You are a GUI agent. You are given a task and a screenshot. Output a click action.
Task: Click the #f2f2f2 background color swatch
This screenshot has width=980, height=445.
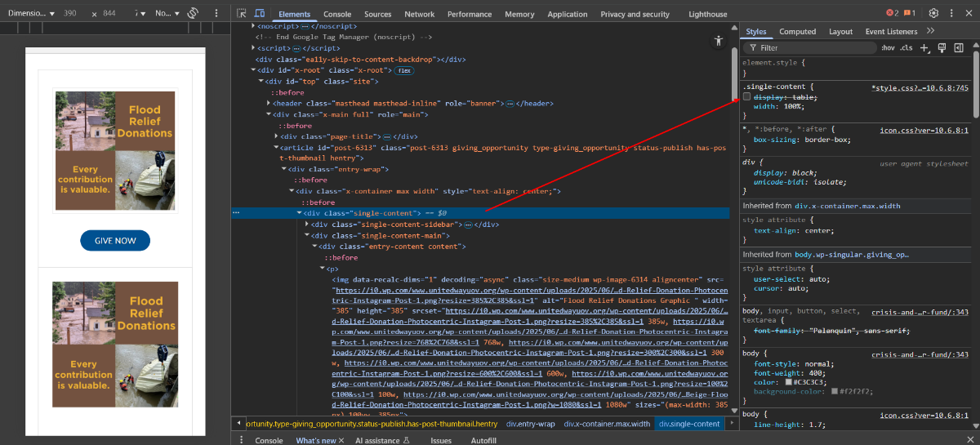[834, 392]
